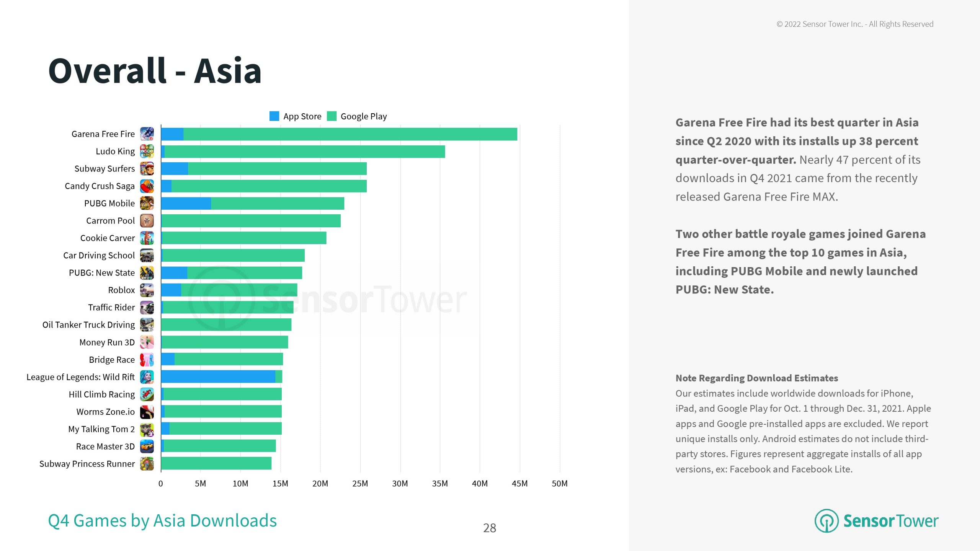Click the Overall - Asia heading
980x551 pixels.
(x=155, y=71)
